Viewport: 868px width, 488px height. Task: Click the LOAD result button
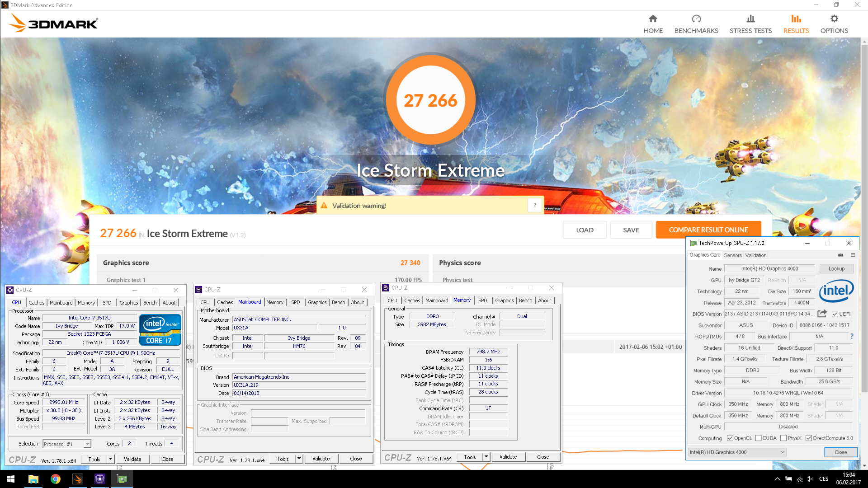(585, 230)
